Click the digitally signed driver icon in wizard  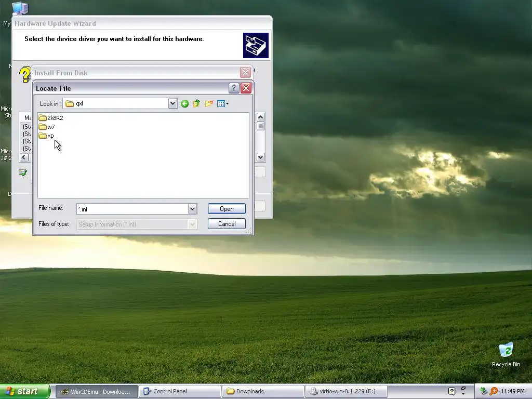[x=23, y=172]
